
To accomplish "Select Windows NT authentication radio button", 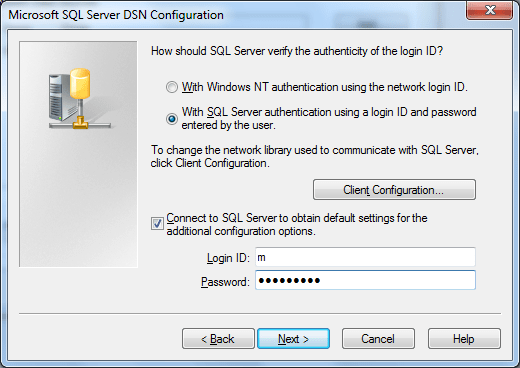I will click(x=172, y=87).
